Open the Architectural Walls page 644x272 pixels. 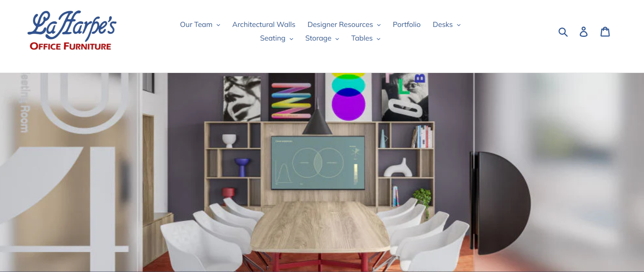(264, 25)
